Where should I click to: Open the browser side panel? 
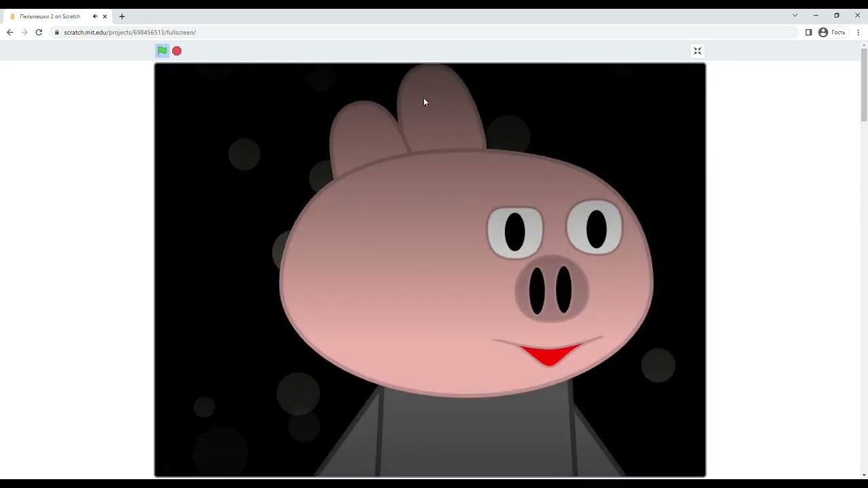click(x=808, y=33)
